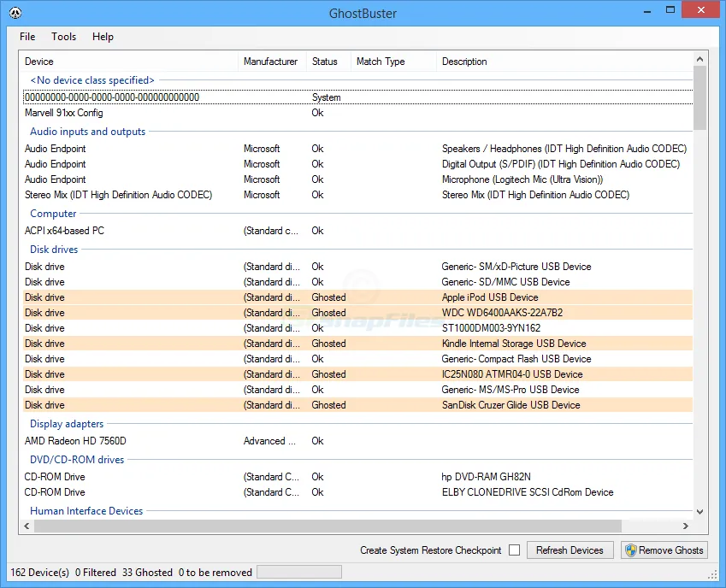This screenshot has width=726, height=588.
Task: Select the ELBY CLONEDRIVE SCSI CdRom Device
Action: pyautogui.click(x=358, y=491)
